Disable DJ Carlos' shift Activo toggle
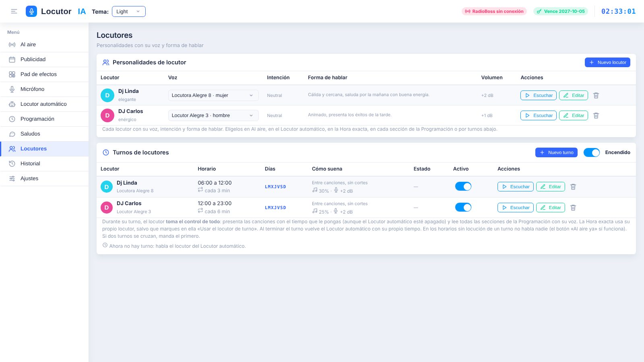 click(x=463, y=207)
